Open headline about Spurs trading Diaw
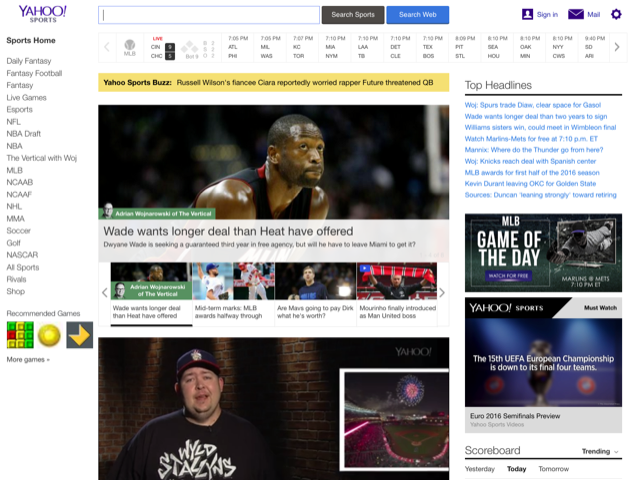The width and height of the screenshot is (640, 480). pos(533,105)
